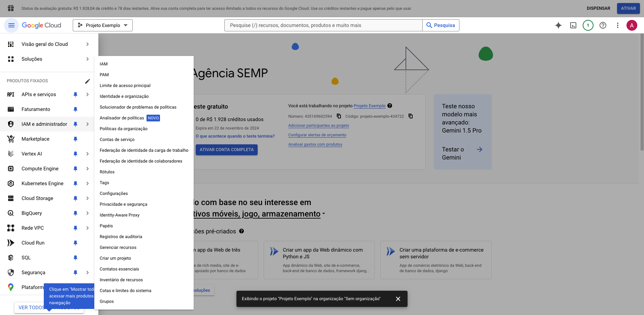Open the help question mark icon
The width and height of the screenshot is (644, 315).
click(x=603, y=25)
